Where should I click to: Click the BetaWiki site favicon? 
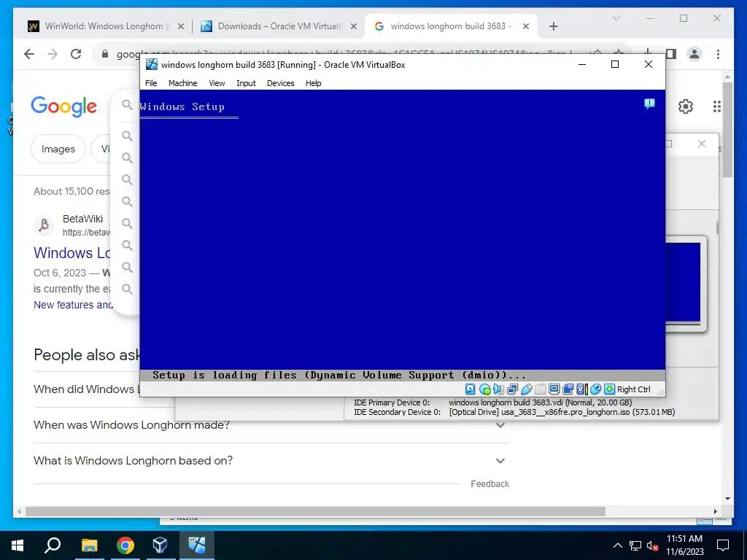[x=44, y=225]
